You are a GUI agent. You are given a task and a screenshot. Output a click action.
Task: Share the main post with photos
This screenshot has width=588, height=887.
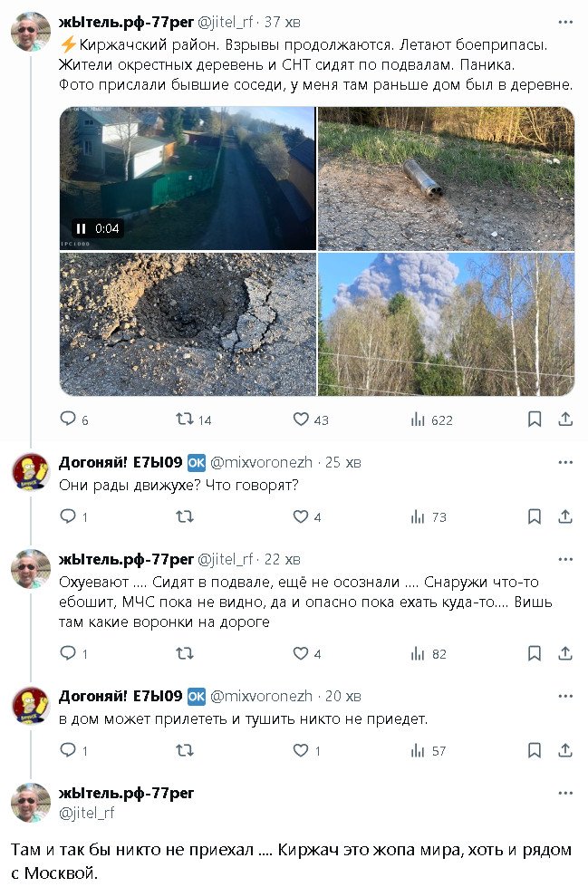[x=564, y=419]
